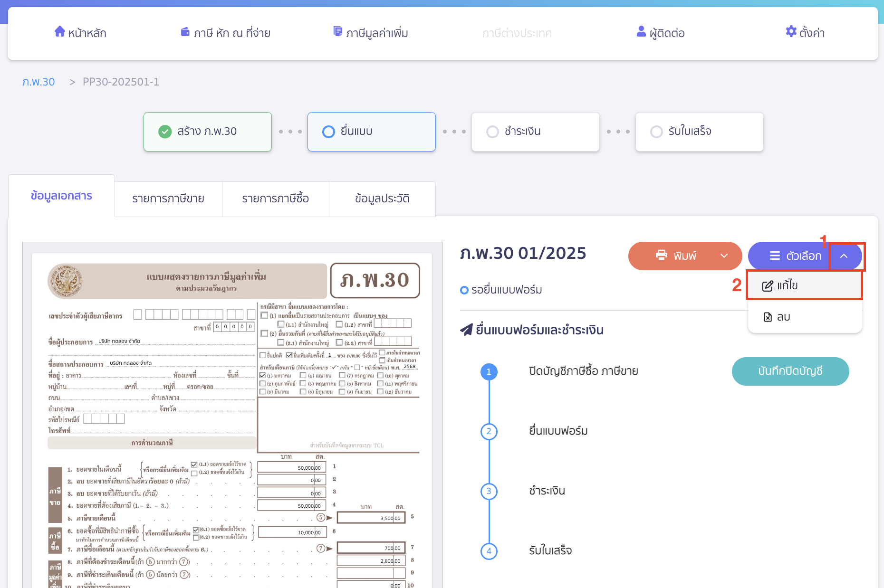Click the printer icon on the พิมพ์ button
The width and height of the screenshot is (884, 588).
(662, 256)
